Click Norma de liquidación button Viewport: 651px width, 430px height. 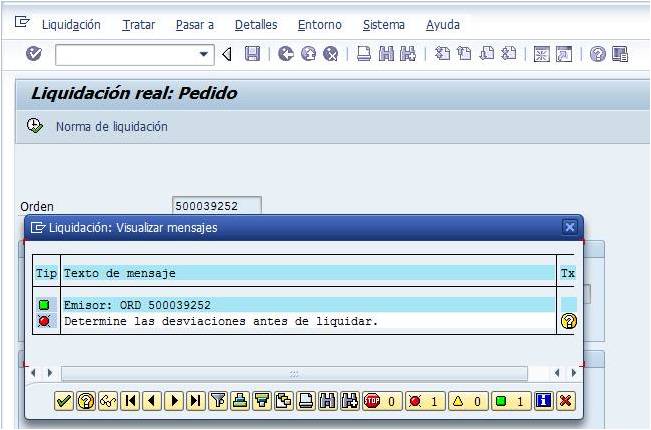tap(111, 127)
